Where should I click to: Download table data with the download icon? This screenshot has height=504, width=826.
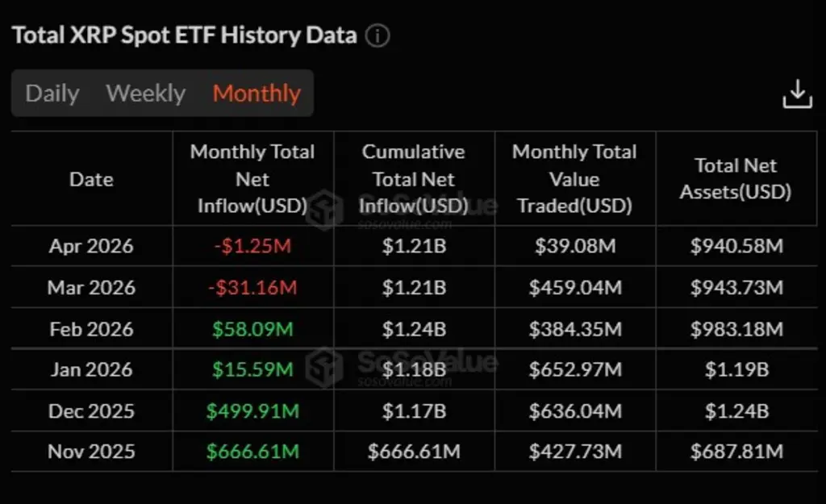tap(797, 94)
